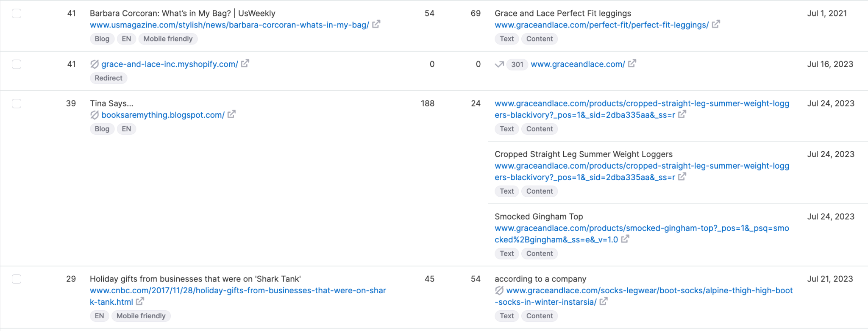Image resolution: width=868 pixels, height=331 pixels.
Task: Click external link icon after booksaremything.blogspot.com
Action: pos(231,114)
